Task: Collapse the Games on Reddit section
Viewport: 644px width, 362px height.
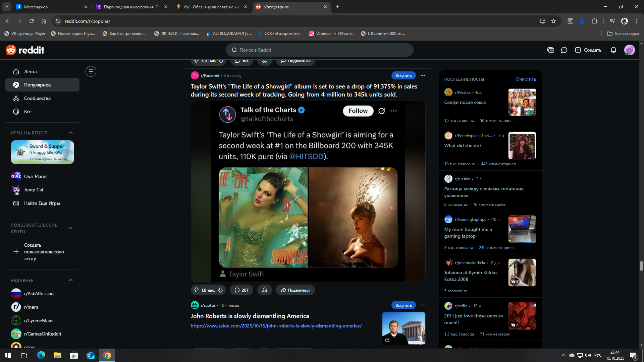Action: (x=71, y=133)
